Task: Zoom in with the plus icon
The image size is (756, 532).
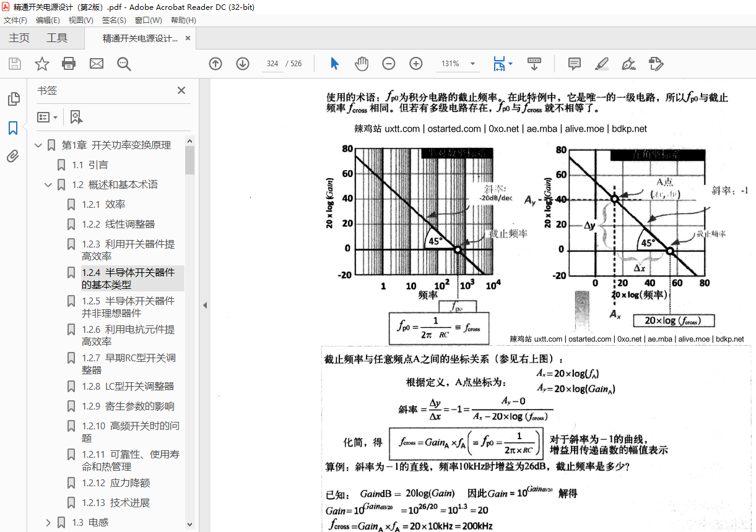Action: click(x=416, y=64)
